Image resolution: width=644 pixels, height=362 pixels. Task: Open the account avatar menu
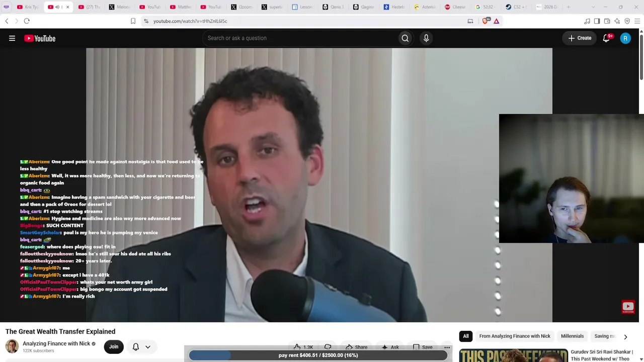[625, 38]
